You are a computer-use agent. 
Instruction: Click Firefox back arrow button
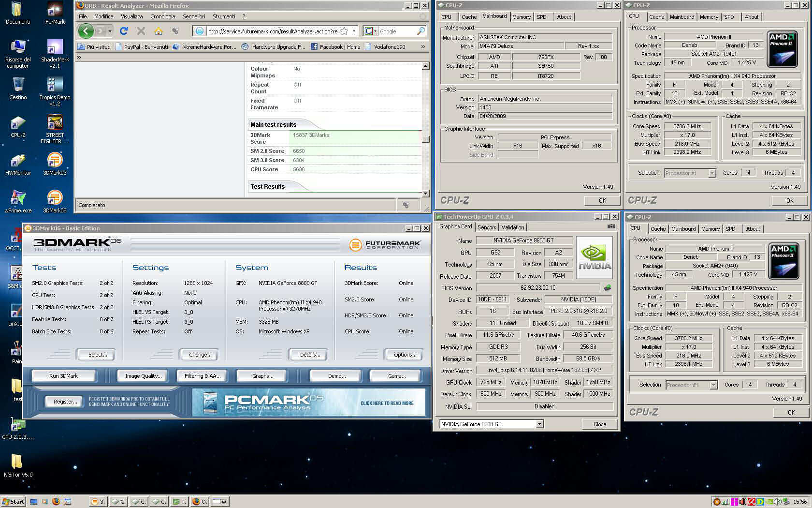point(86,31)
